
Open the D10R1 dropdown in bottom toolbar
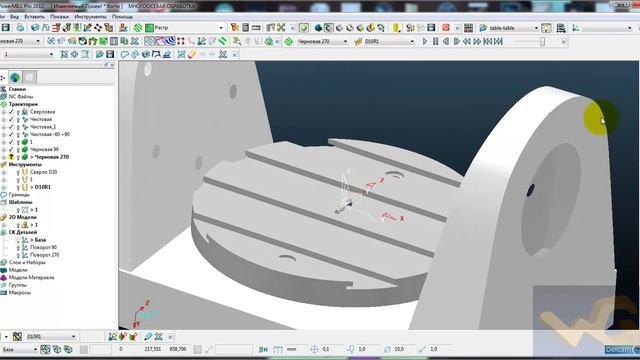point(73,337)
